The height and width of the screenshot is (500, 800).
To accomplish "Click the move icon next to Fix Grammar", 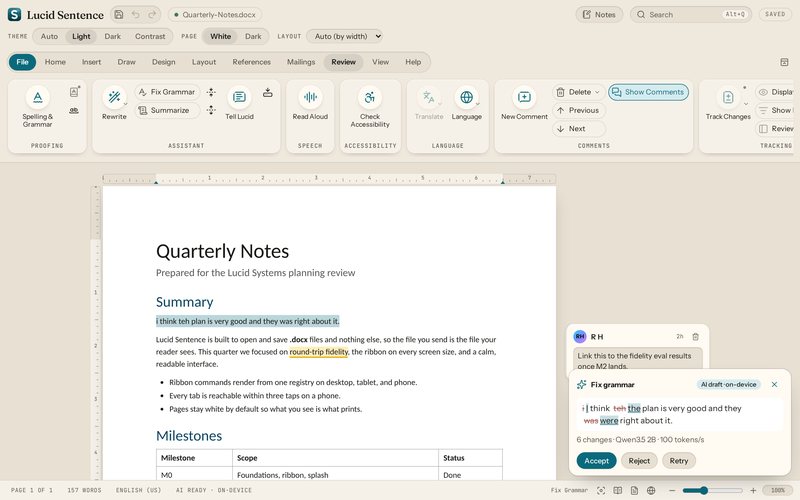I will tap(211, 92).
